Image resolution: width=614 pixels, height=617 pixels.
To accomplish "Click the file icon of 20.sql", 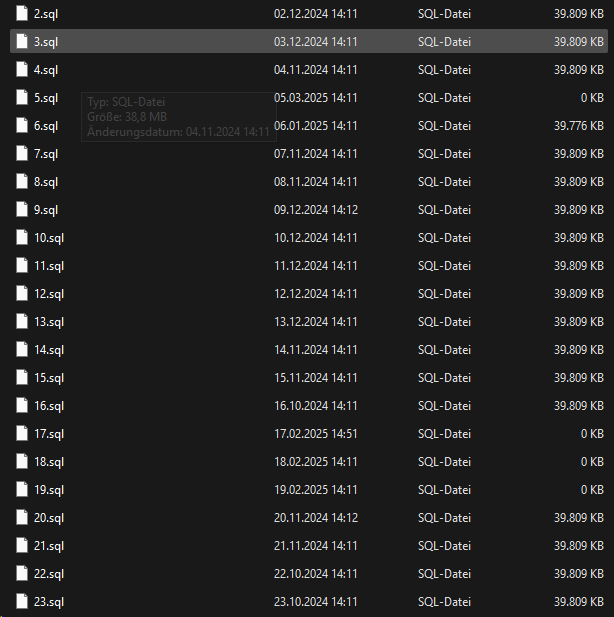I will tap(22, 517).
